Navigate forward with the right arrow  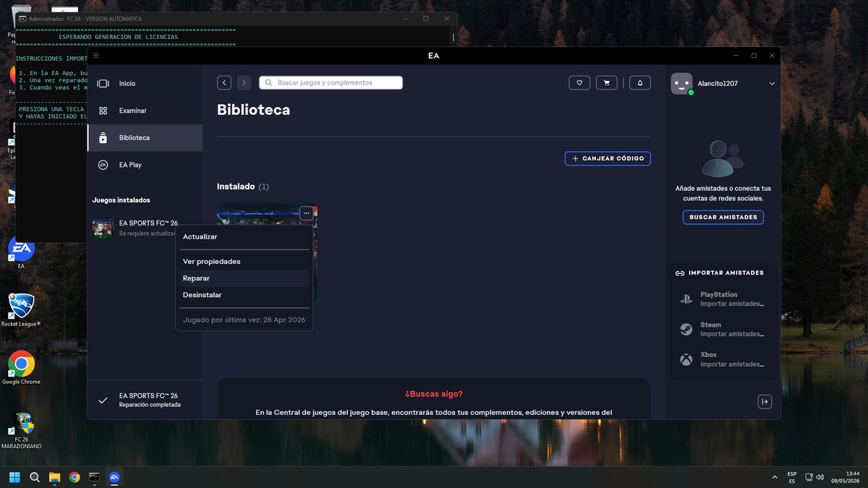(x=244, y=83)
